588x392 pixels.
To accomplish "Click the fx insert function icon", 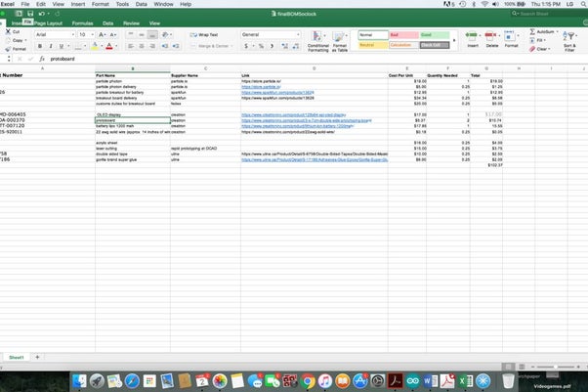I will [x=42, y=59].
